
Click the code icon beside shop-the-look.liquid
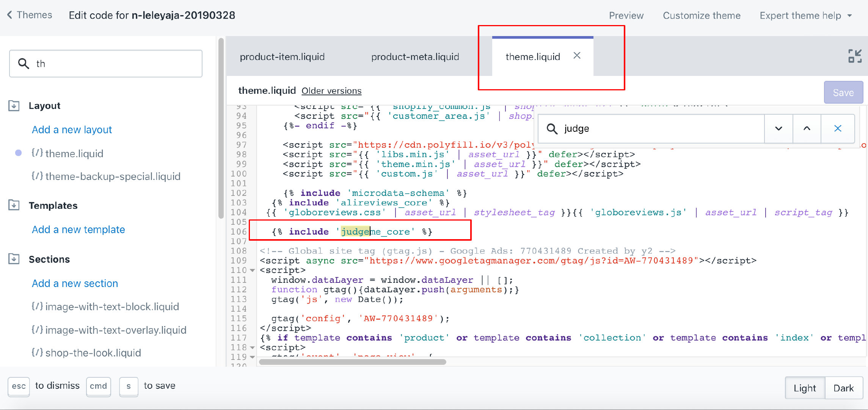tap(37, 353)
